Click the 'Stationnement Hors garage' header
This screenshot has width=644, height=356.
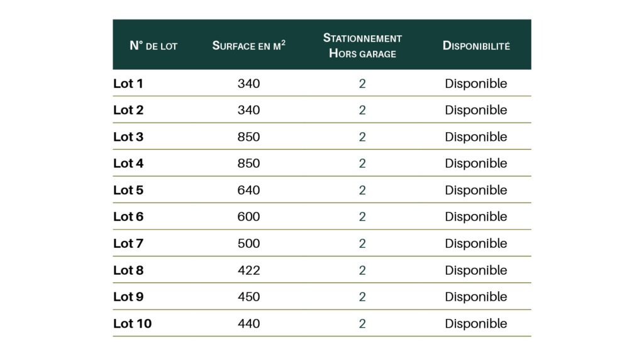click(362, 45)
